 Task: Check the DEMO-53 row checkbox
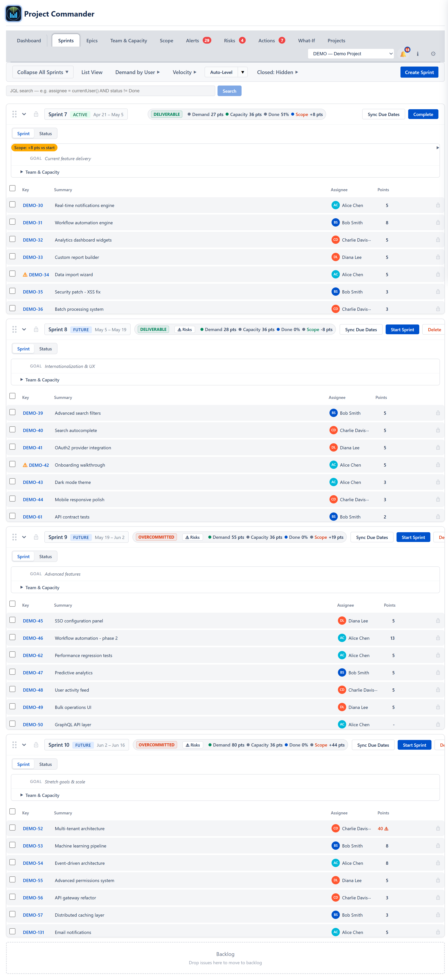click(x=13, y=845)
